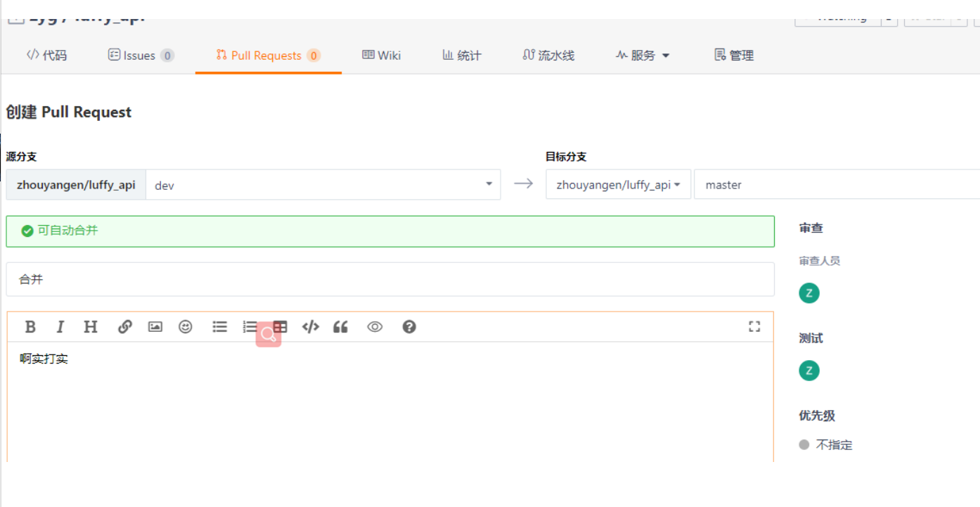Open the editor help question mark icon

(x=409, y=326)
